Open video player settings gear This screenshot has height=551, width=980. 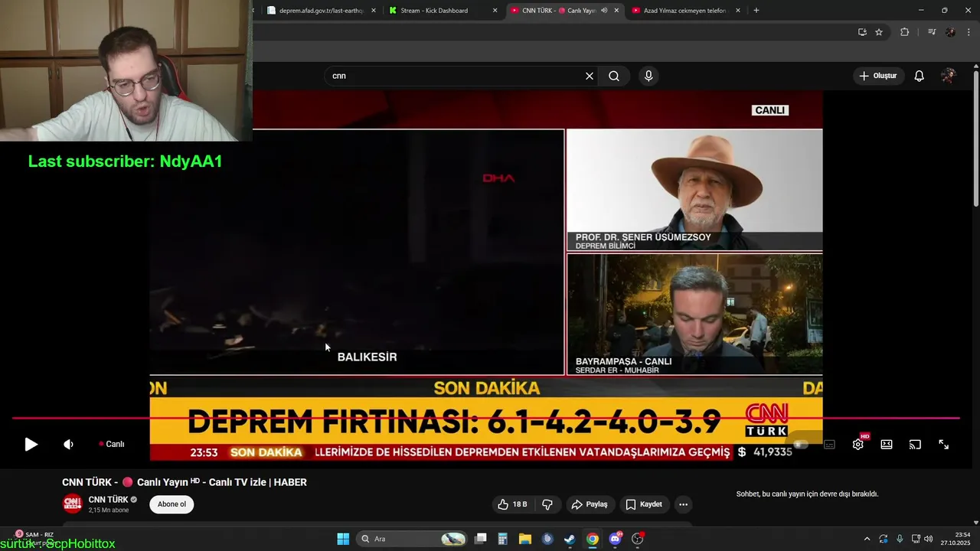pyautogui.click(x=858, y=444)
